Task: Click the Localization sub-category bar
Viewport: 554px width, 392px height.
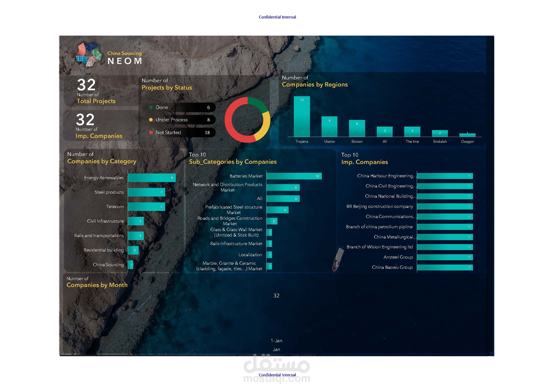Action: coord(269,255)
